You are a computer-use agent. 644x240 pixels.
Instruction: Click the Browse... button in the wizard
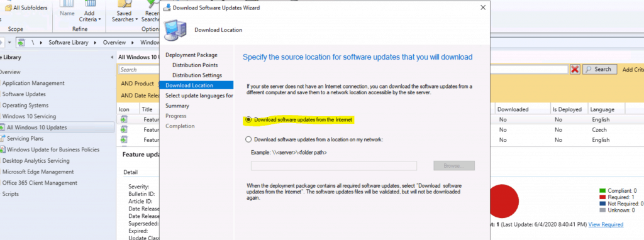click(454, 166)
